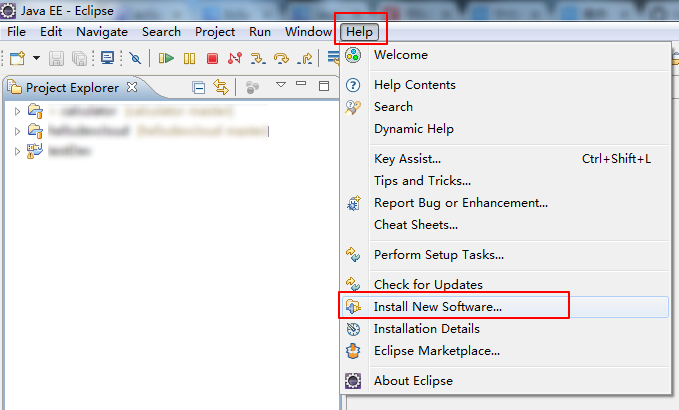This screenshot has height=410, width=679.
Task: Toggle Skip All Breakpoints icon
Action: point(135,58)
